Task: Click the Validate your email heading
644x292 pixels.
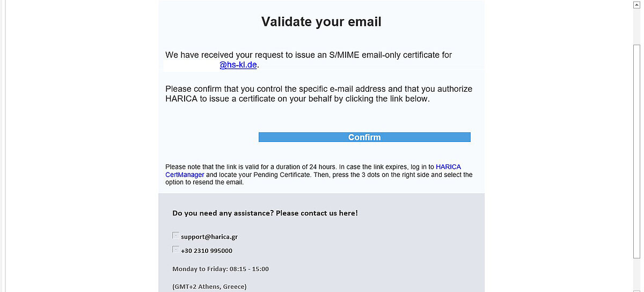Action: coord(321,21)
